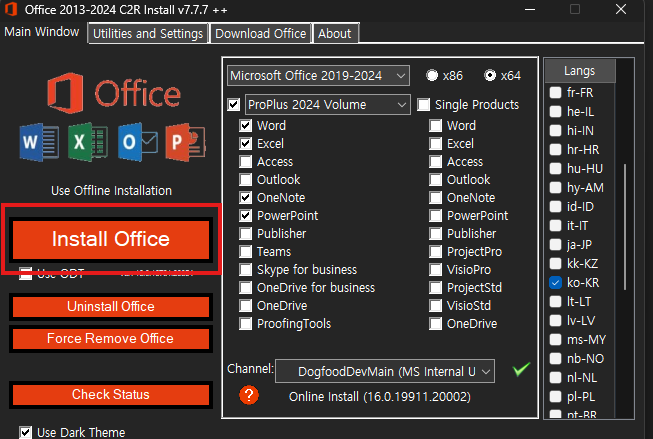Check ProjectStd single product
Screen dimensions: 653x439
[436, 287]
